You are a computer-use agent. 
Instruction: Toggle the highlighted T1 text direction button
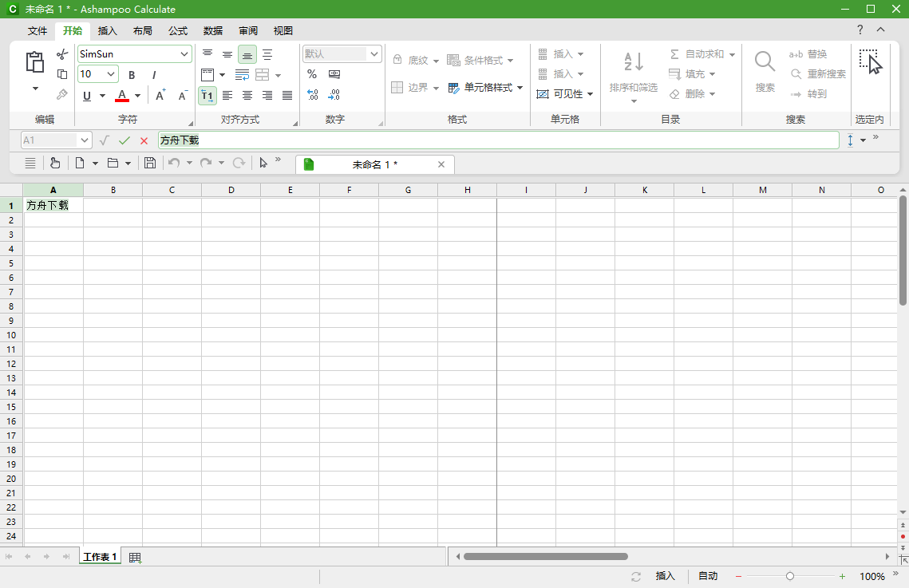click(x=207, y=96)
